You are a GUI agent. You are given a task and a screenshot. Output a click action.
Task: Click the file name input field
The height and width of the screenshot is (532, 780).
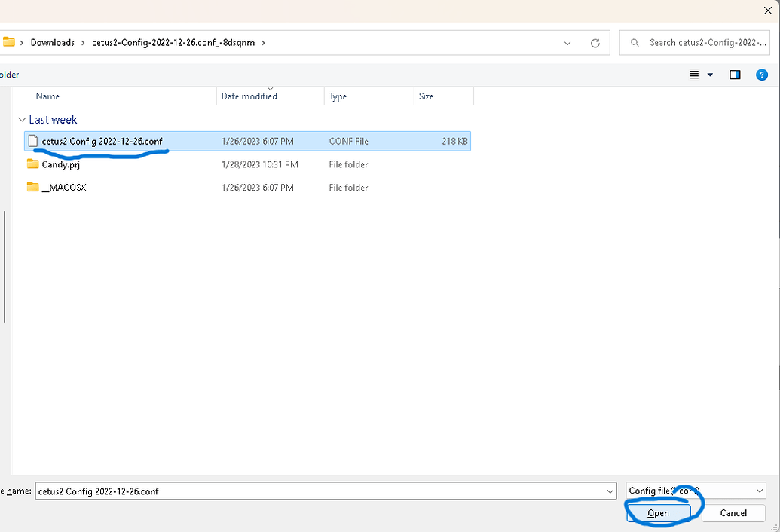pos(317,491)
